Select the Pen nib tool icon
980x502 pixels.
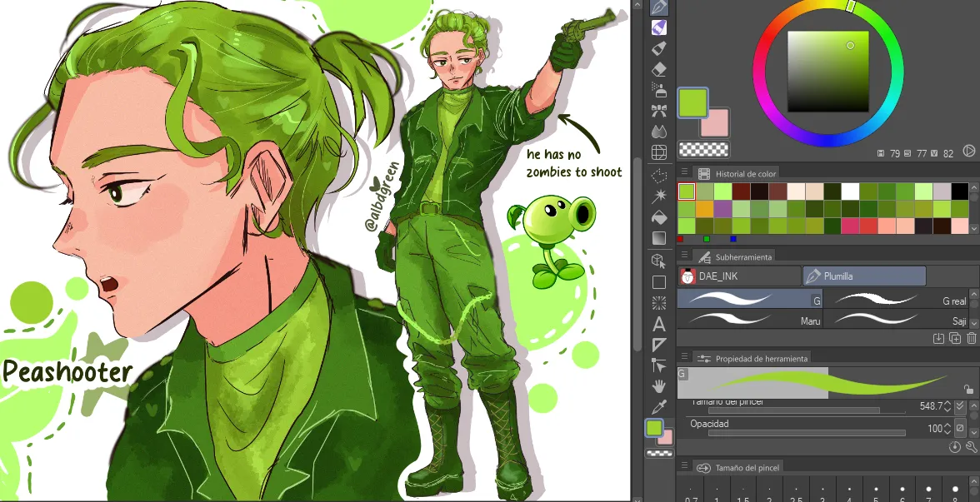coord(658,7)
